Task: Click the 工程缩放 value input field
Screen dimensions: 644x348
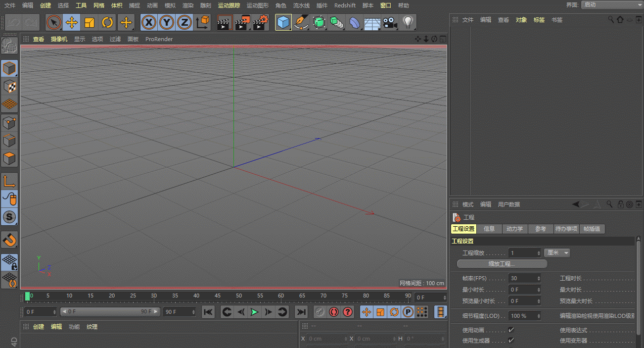Action: 522,253
